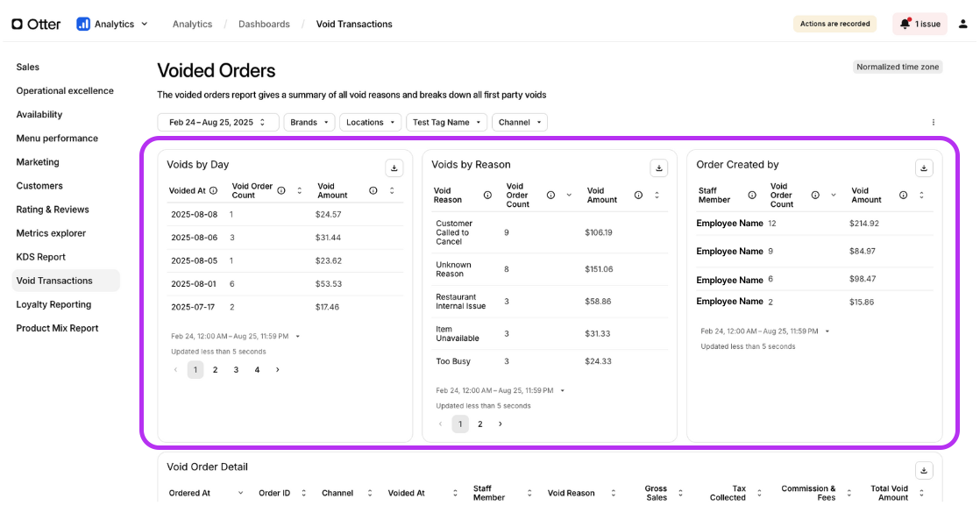
Task: Click the Otter logo
Action: (x=36, y=24)
